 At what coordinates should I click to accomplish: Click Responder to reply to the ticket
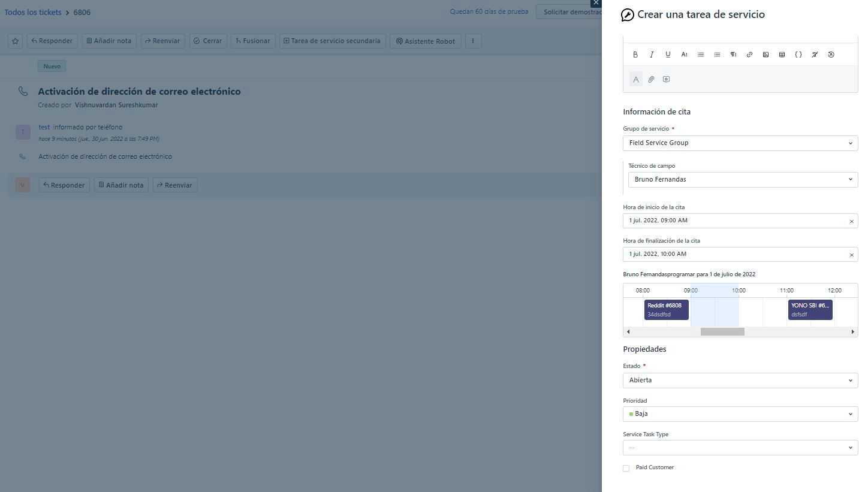(52, 41)
